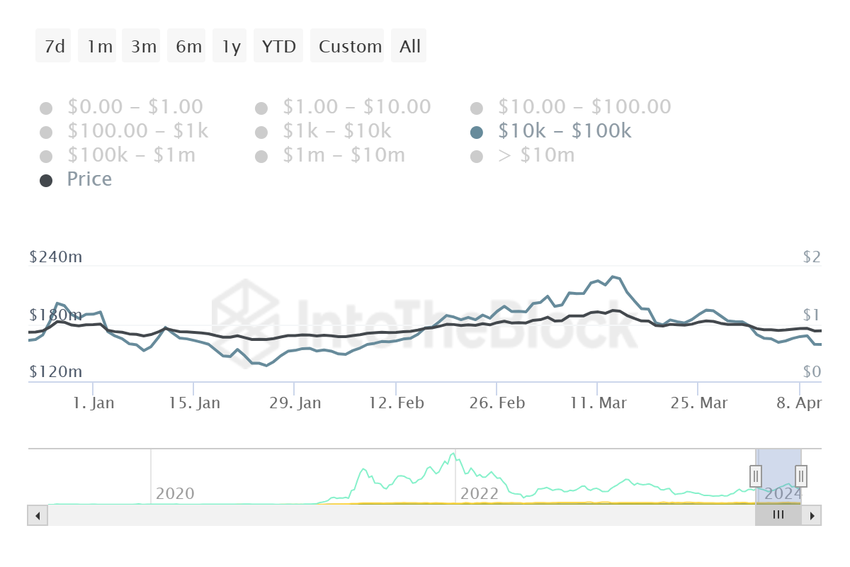Click the $100k - $1m legend dot

[46, 156]
